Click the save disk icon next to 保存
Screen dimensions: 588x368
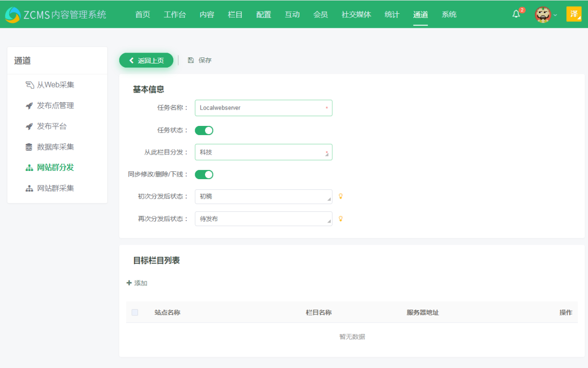tap(190, 60)
